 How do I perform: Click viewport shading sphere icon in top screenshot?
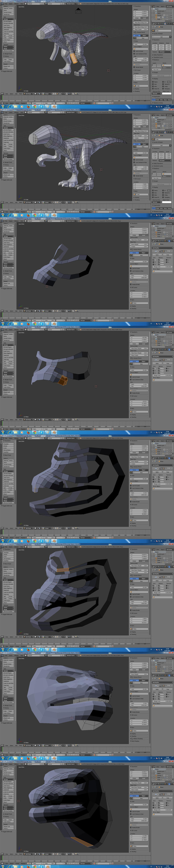point(36,94)
